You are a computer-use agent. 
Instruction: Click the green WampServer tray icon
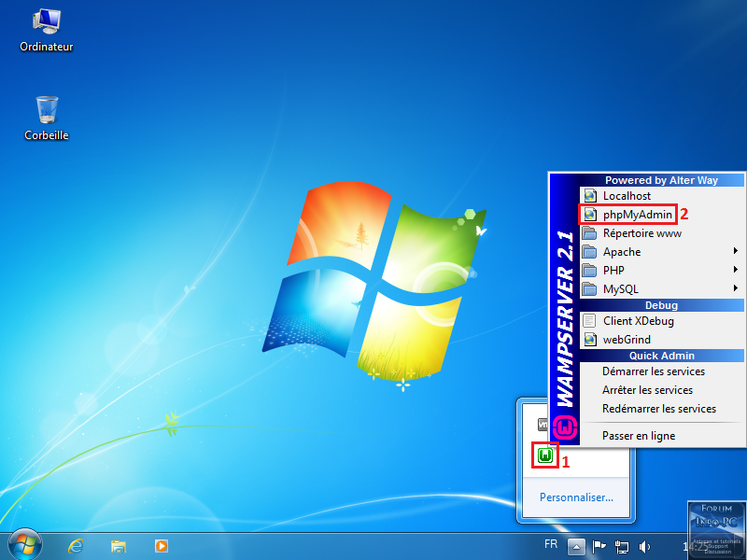[x=545, y=455]
